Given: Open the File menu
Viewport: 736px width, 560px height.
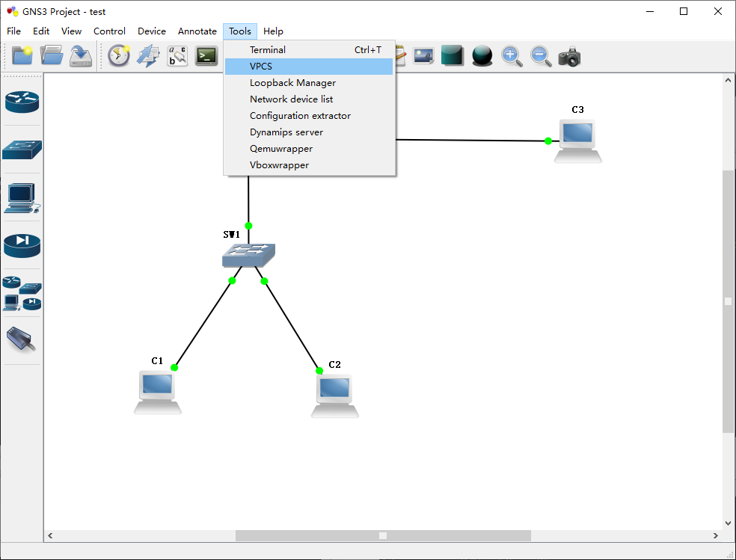Looking at the screenshot, I should pos(13,31).
